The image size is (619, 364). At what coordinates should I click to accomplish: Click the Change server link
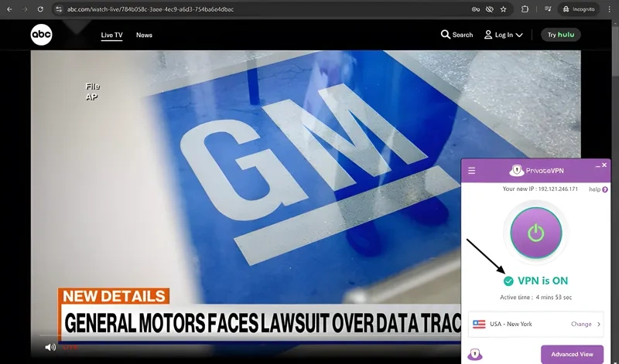coord(581,324)
